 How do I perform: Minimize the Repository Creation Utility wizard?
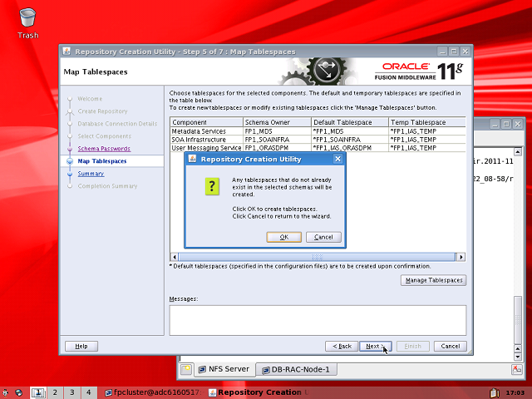point(442,52)
